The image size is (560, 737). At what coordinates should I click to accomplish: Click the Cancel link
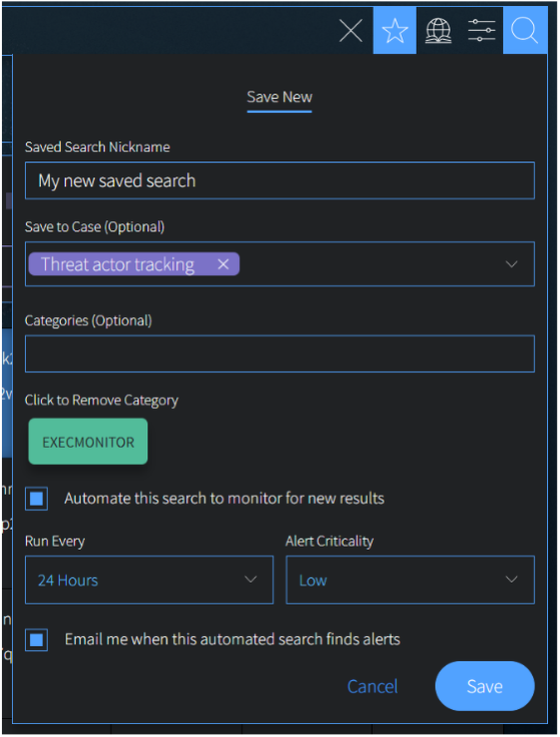[x=372, y=687]
